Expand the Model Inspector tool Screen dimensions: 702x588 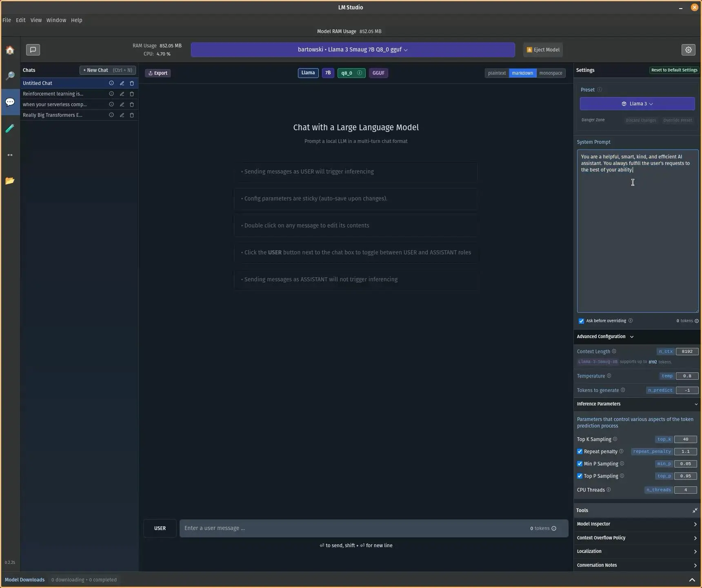tap(637, 524)
